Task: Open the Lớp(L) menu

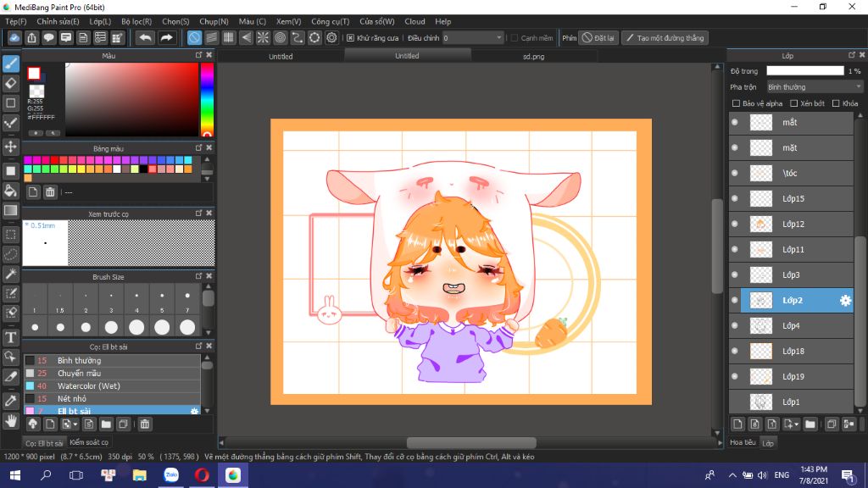Action: point(100,21)
